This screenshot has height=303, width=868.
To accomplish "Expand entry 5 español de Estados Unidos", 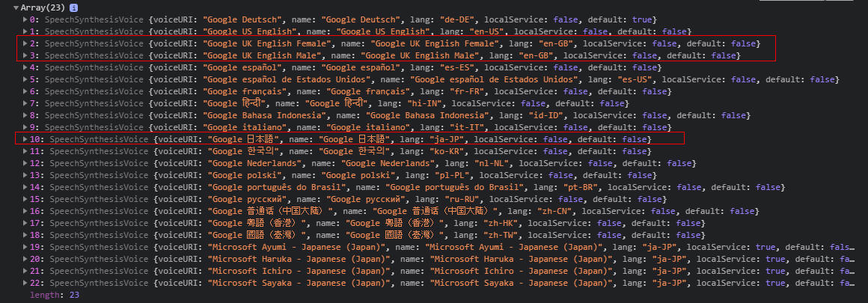I will pos(25,79).
